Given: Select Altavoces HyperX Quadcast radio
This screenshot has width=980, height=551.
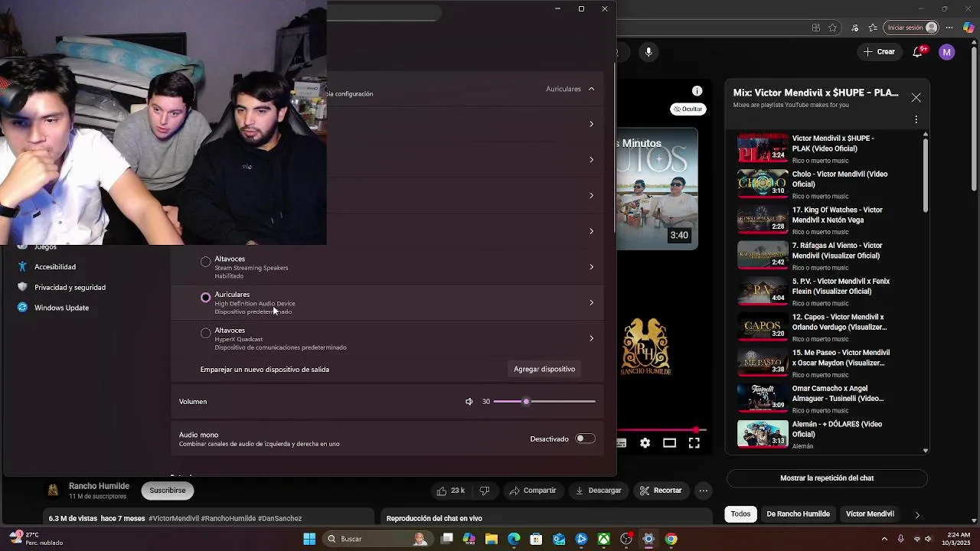Looking at the screenshot, I should coord(205,333).
